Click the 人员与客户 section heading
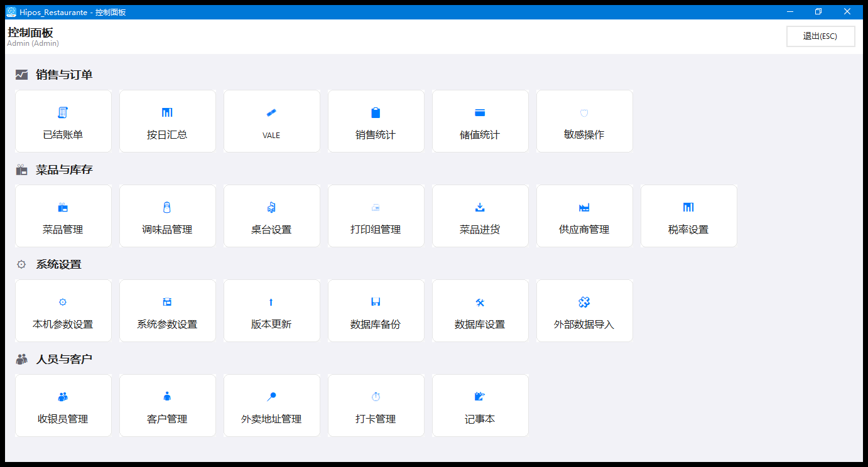 tap(64, 359)
